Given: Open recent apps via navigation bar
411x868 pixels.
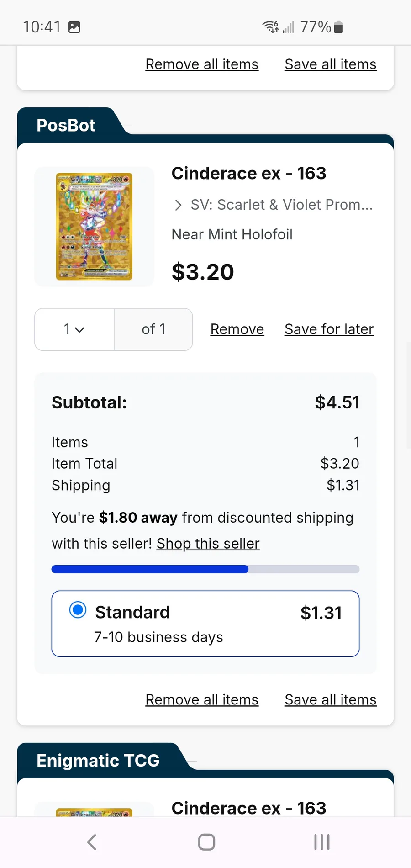Looking at the screenshot, I should click(321, 842).
